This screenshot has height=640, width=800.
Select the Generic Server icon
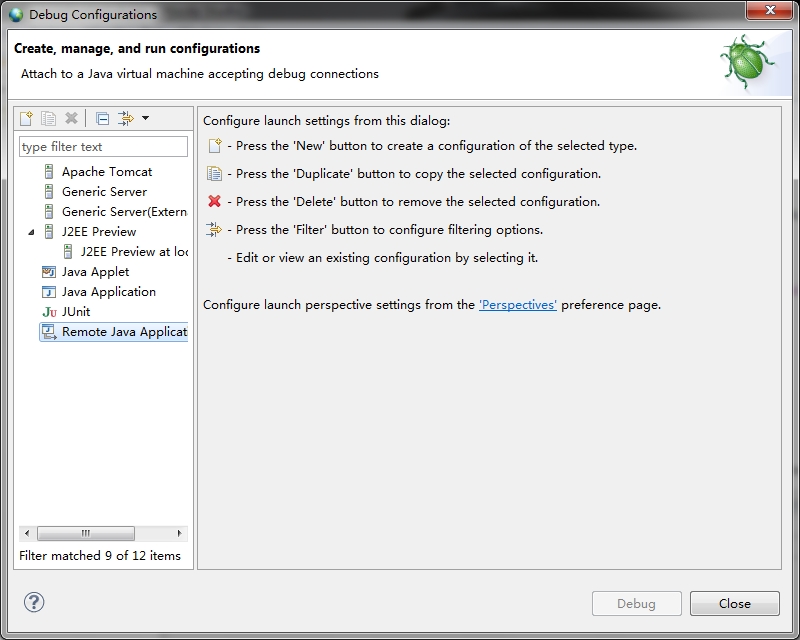click(49, 192)
